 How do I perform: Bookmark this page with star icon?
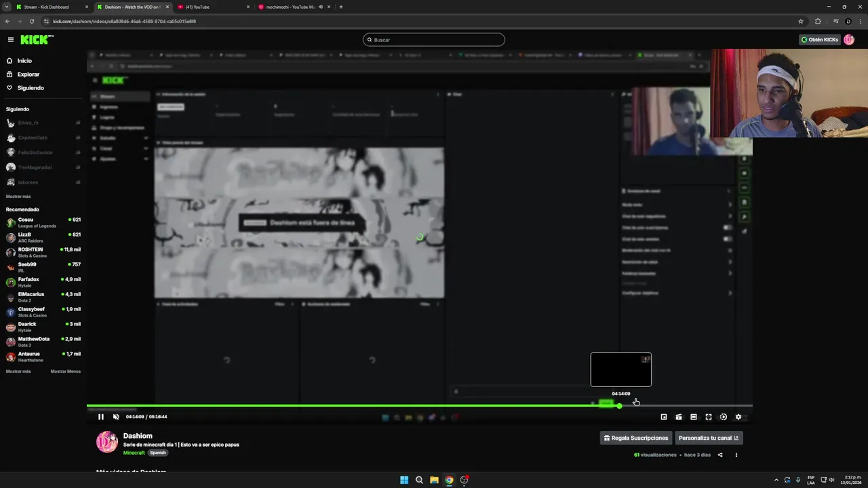coord(801,21)
